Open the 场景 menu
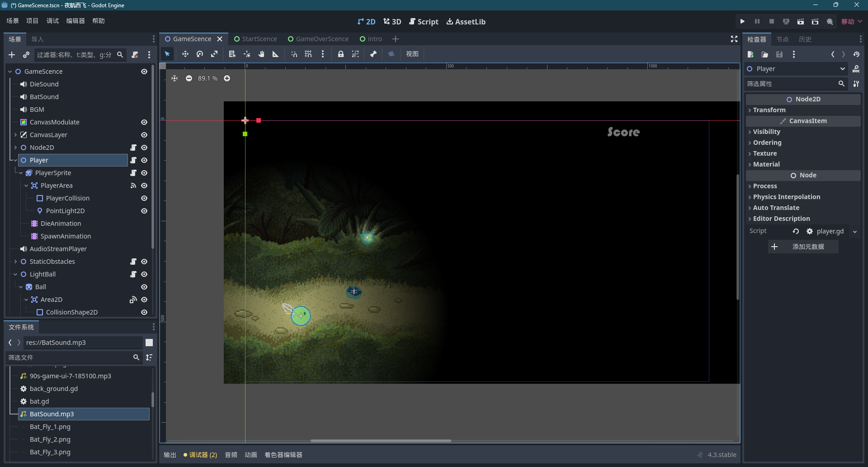This screenshot has width=868, height=467. pyautogui.click(x=13, y=21)
